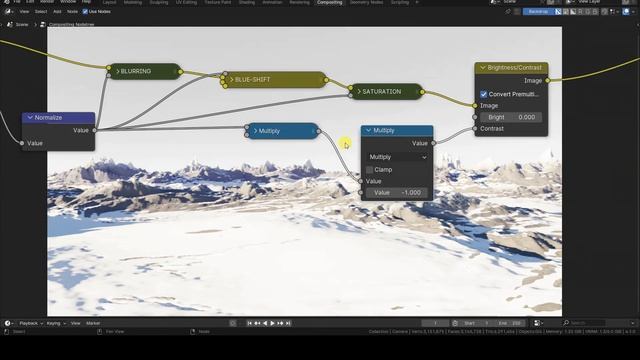The height and width of the screenshot is (360, 640).
Task: Expand the collapsed Multiply node
Action: pyautogui.click(x=256, y=131)
